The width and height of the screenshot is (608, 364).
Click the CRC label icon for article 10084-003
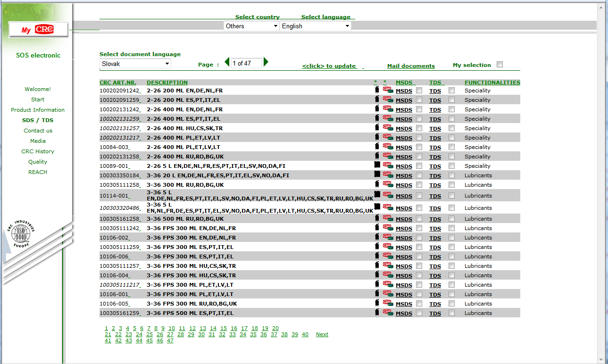tap(388, 146)
